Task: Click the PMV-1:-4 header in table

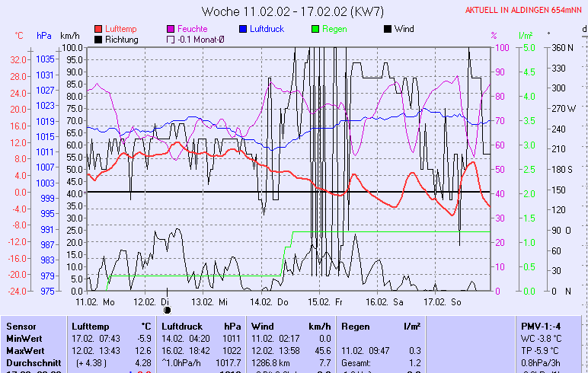Action: coord(542,326)
